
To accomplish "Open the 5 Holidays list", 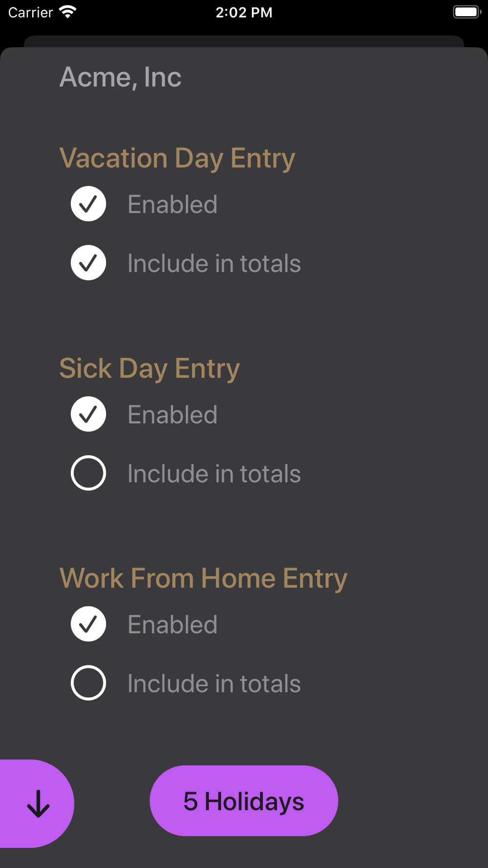I will (244, 801).
